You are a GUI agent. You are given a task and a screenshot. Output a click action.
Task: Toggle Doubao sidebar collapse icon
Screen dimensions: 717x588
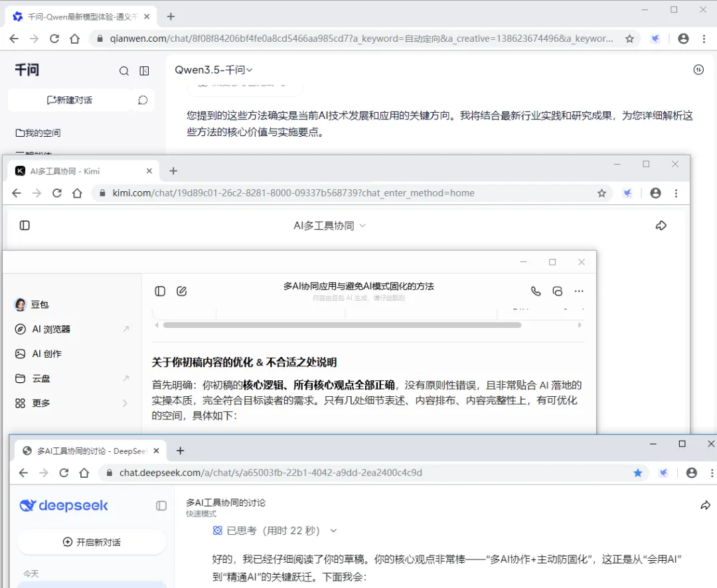click(160, 291)
